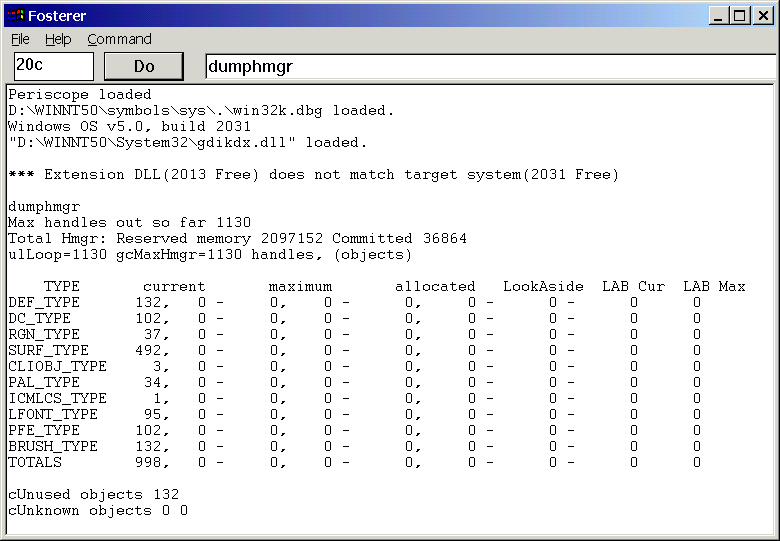Image resolution: width=780 pixels, height=541 pixels.
Task: Select 'cUnused objects 132' line
Action: (x=93, y=495)
